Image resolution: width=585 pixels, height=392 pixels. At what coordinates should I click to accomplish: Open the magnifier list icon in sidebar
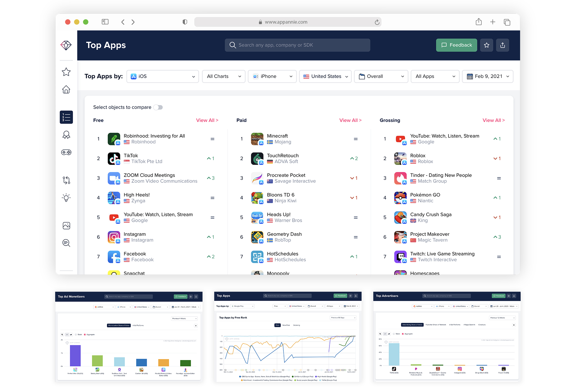(x=66, y=243)
